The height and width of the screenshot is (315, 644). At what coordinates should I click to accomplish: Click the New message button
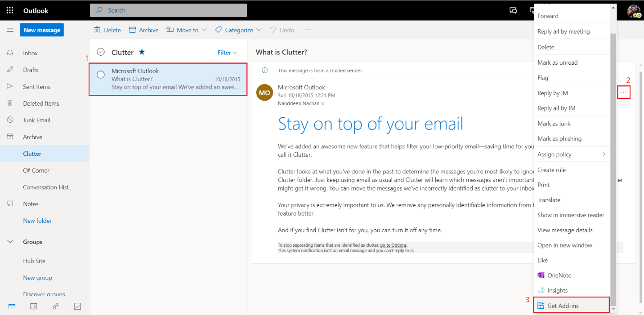(42, 30)
